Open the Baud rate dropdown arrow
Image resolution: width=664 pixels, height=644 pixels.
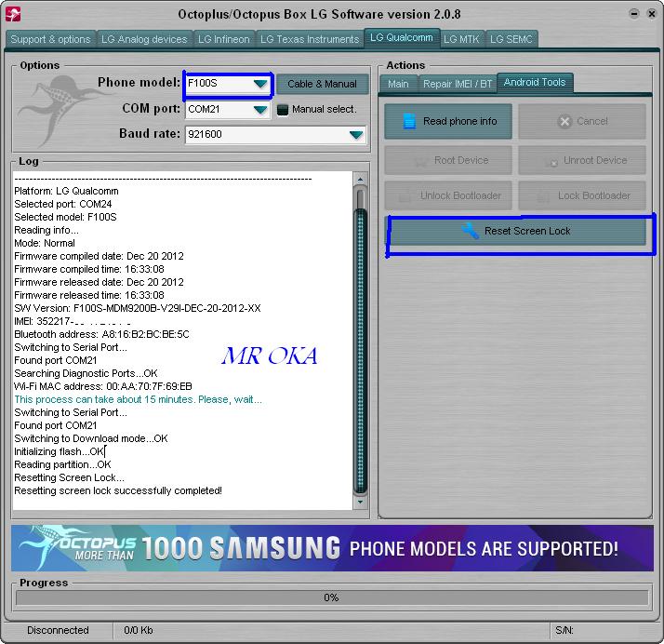(356, 135)
